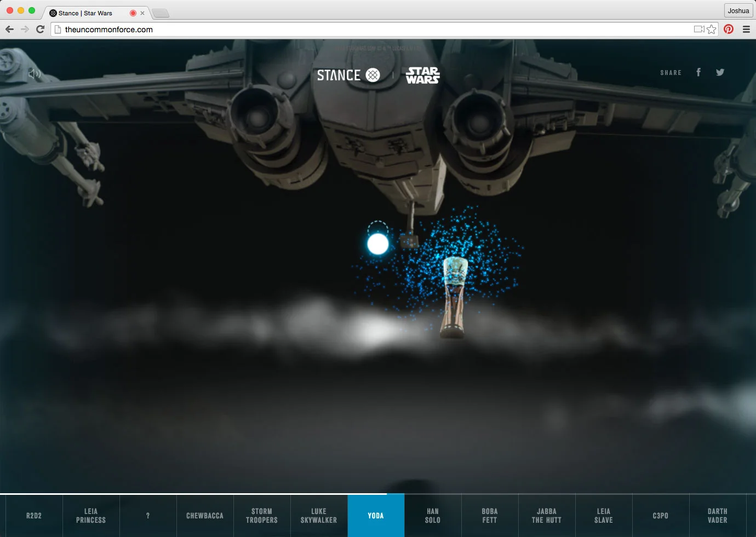Image resolution: width=756 pixels, height=537 pixels.
Task: Jump to the Luke Skywalker section
Action: coord(319,516)
